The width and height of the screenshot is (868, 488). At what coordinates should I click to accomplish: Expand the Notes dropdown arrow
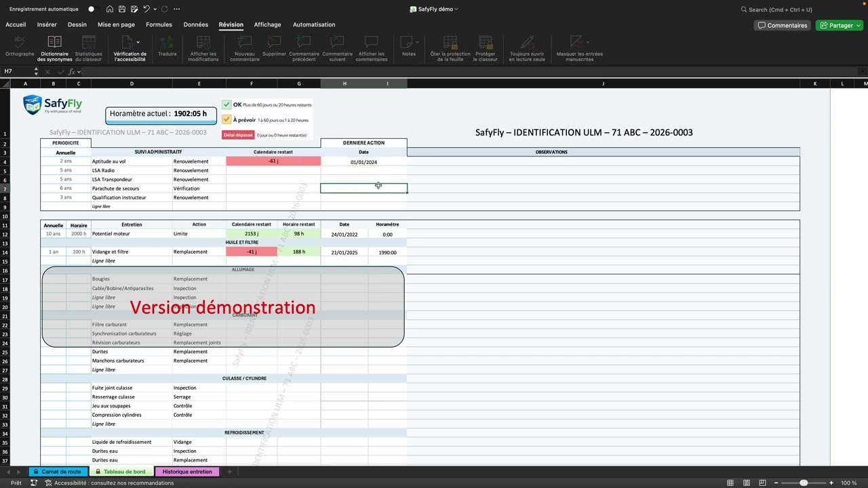(417, 42)
